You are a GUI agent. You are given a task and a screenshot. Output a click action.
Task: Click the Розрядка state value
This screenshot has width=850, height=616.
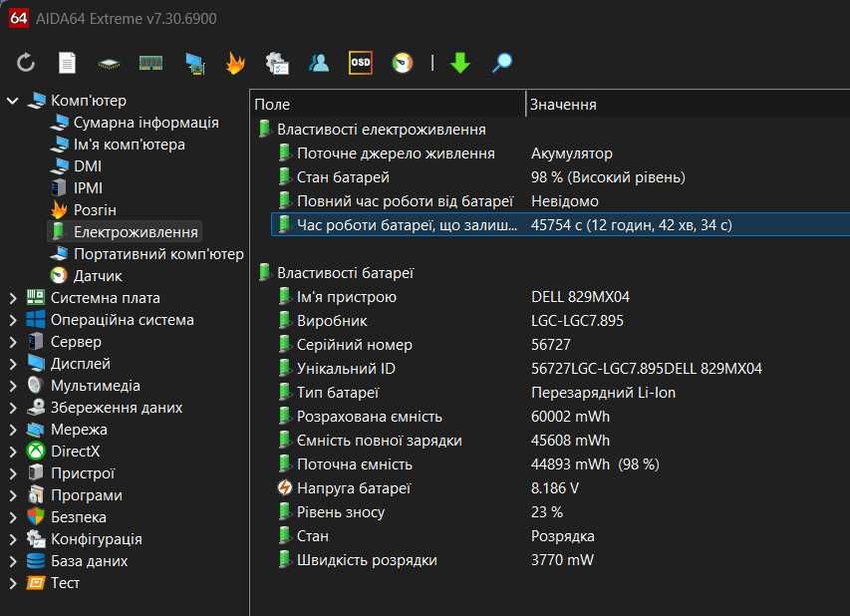click(x=562, y=535)
